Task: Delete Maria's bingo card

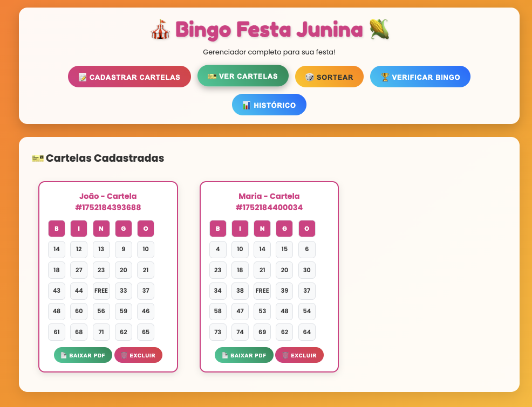Action: coord(299,355)
